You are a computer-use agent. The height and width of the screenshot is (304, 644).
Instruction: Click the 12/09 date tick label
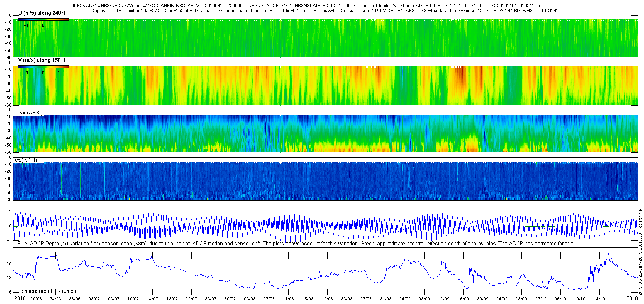(x=444, y=299)
